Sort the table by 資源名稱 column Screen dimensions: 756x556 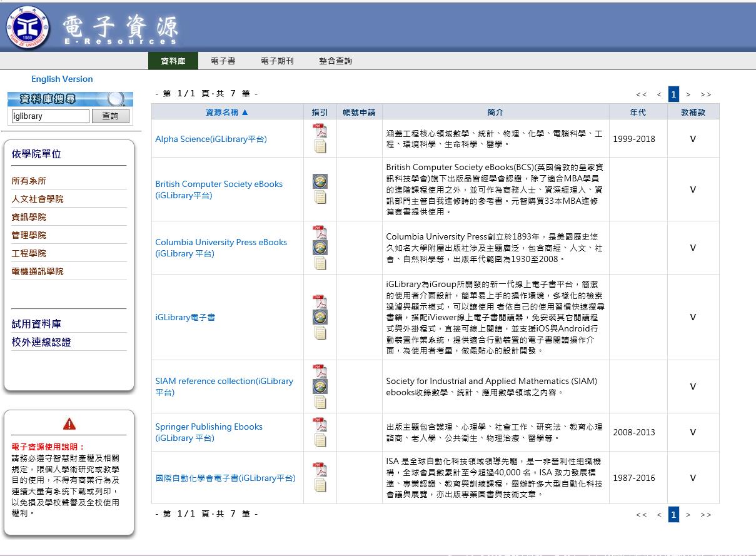pos(227,113)
